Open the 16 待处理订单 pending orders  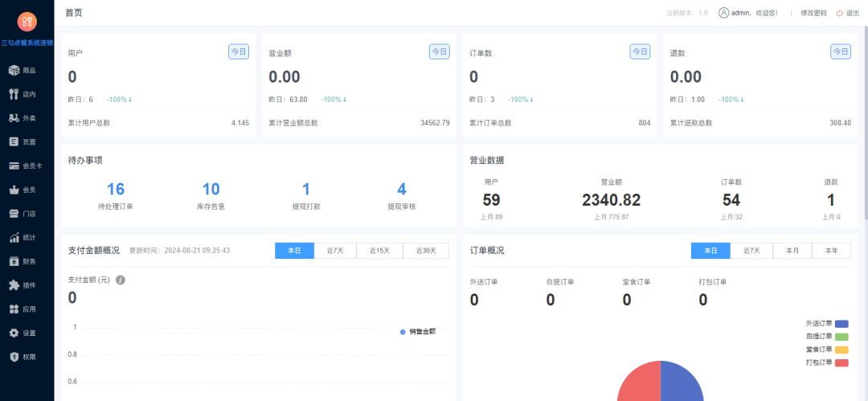116,190
